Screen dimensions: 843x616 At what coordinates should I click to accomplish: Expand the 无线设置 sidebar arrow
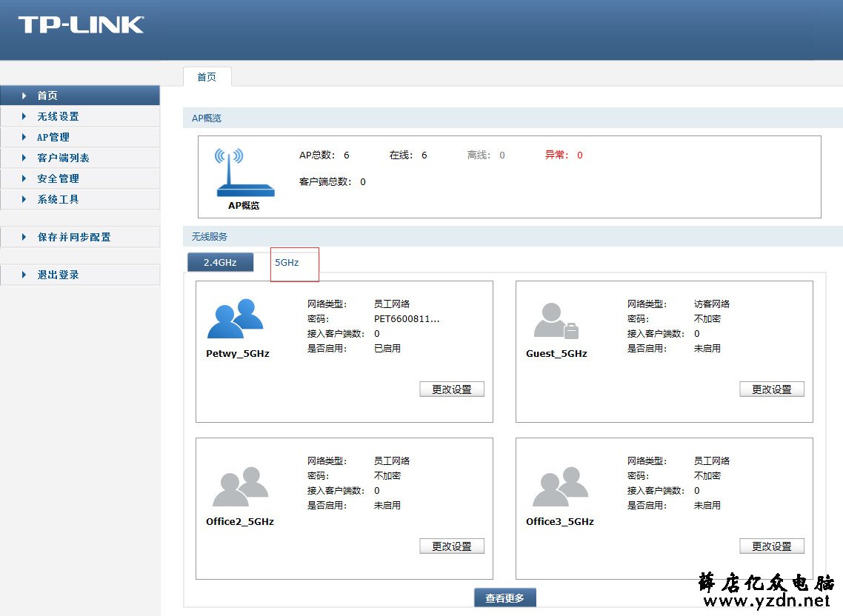24,116
